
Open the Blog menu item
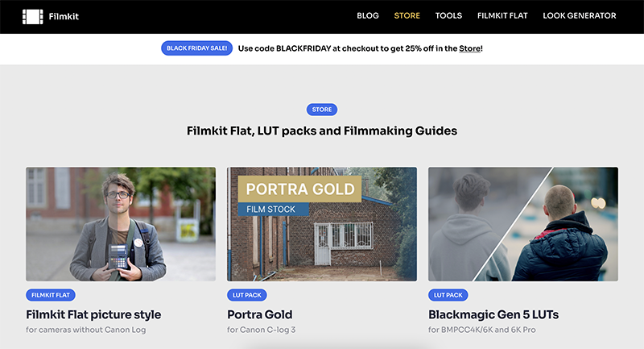367,16
